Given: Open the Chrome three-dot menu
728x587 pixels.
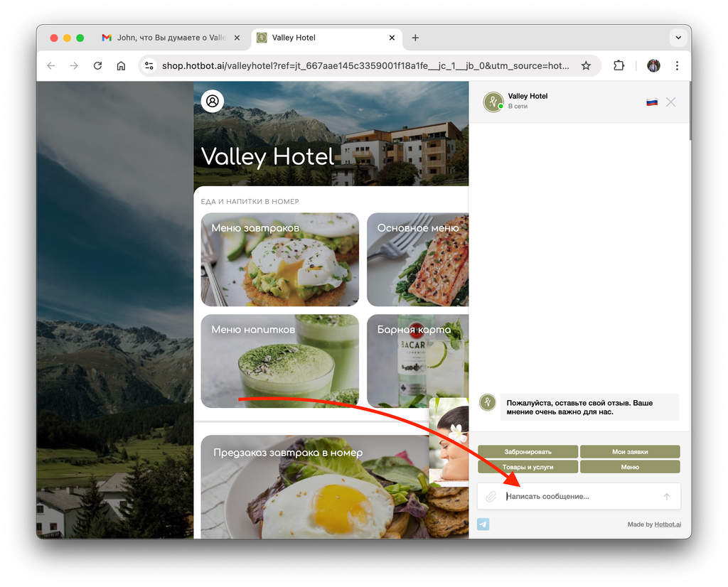Looking at the screenshot, I should pyautogui.click(x=677, y=66).
